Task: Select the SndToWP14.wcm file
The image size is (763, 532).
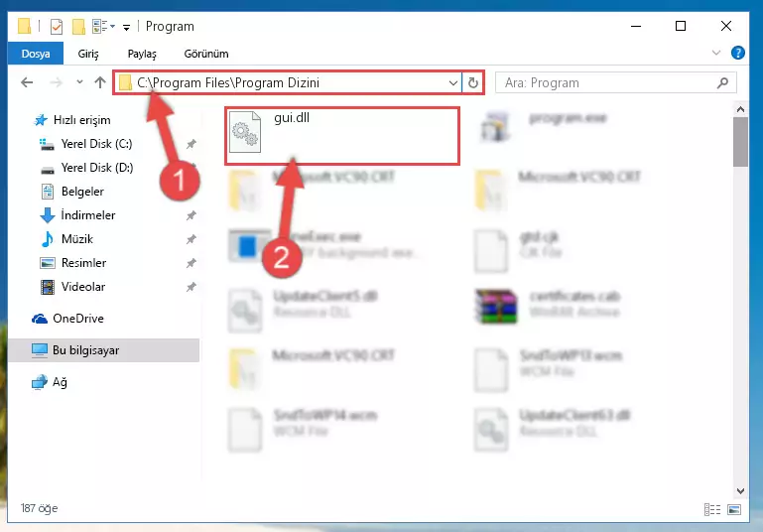Action: coord(303,430)
